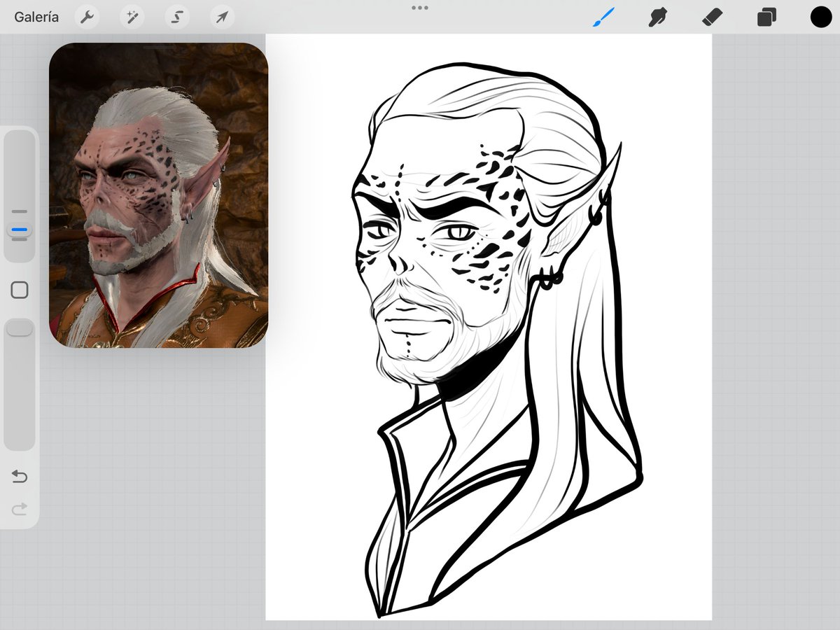Viewport: 840px width, 630px height.
Task: Tap the reference image floating window
Action: tap(159, 195)
